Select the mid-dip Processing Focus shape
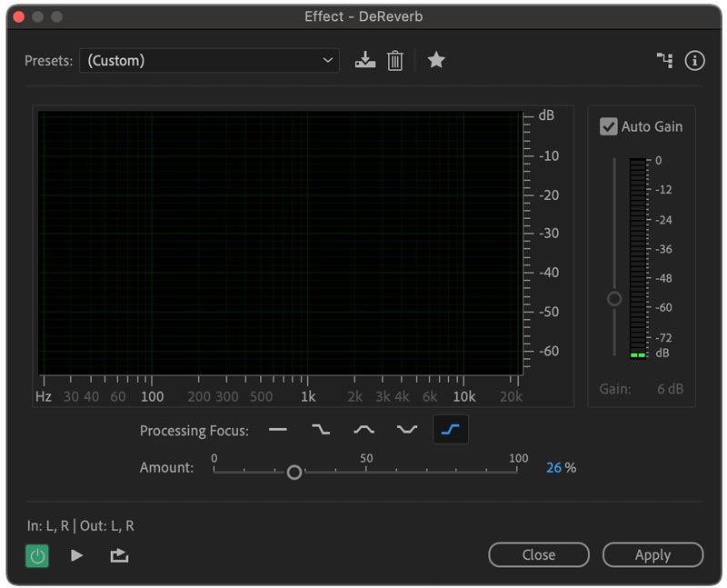 pos(407,430)
